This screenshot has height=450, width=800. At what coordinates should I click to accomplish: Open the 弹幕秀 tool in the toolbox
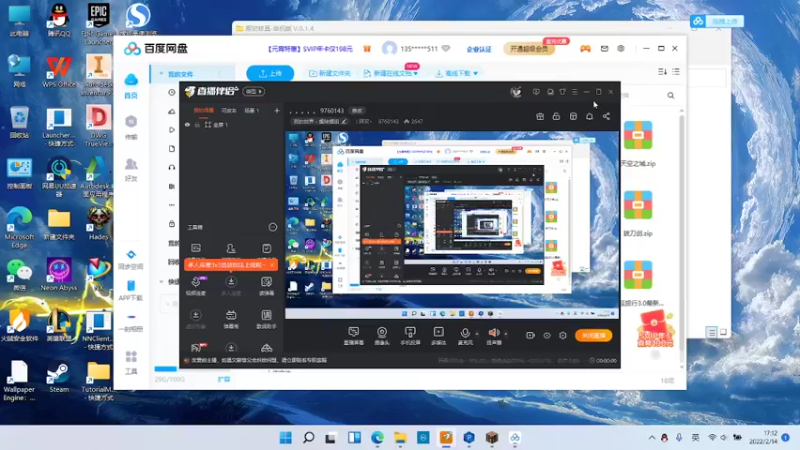231,319
